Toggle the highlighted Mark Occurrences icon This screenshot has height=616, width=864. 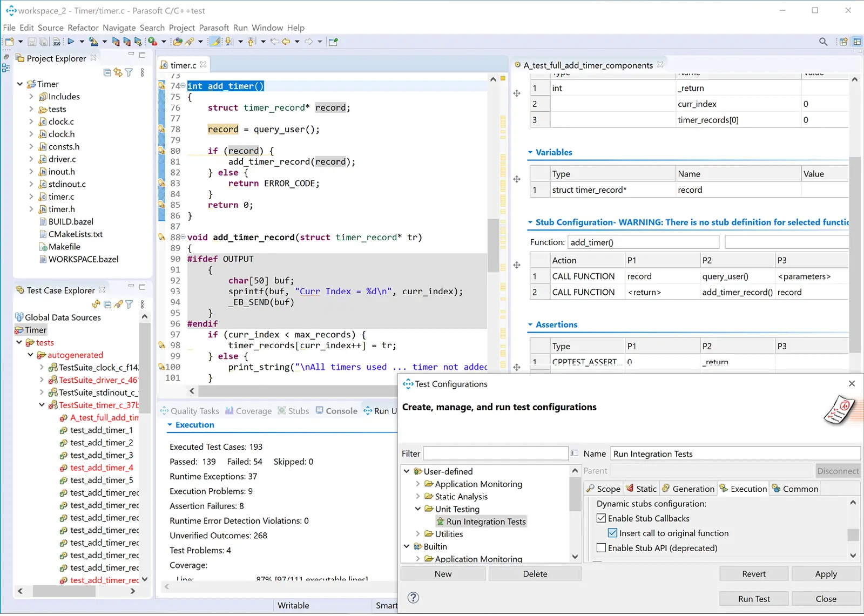[215, 42]
